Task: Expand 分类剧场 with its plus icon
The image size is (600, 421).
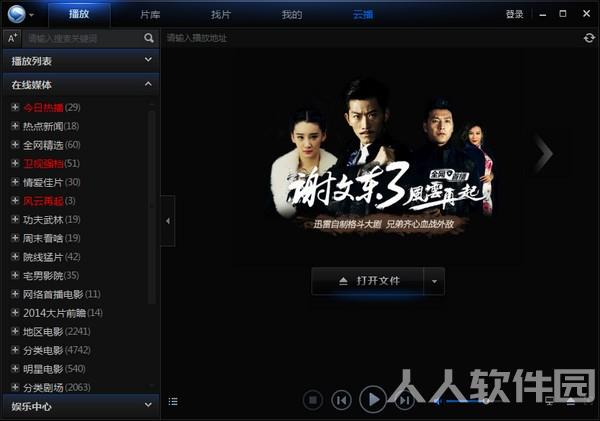Action: click(x=15, y=387)
